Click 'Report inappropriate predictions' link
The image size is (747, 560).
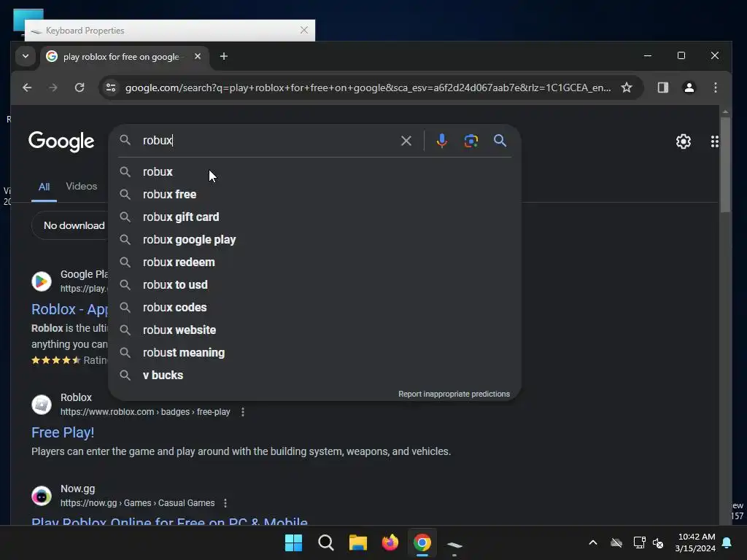click(454, 394)
